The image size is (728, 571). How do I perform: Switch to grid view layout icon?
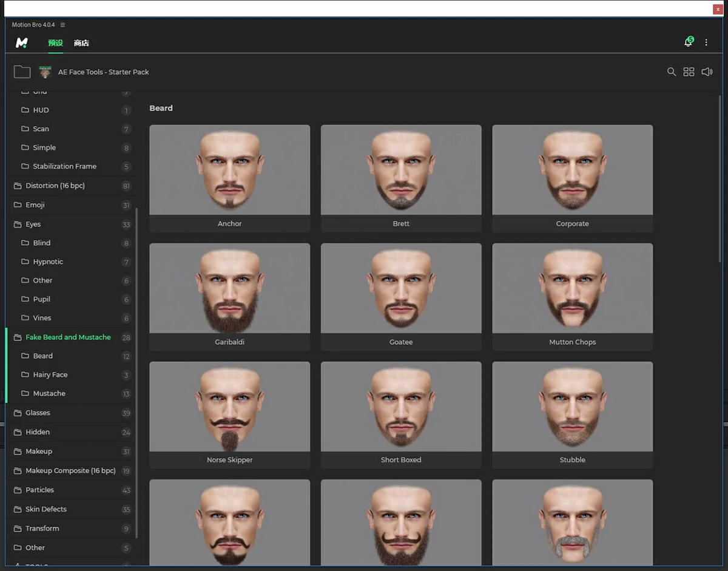click(689, 72)
